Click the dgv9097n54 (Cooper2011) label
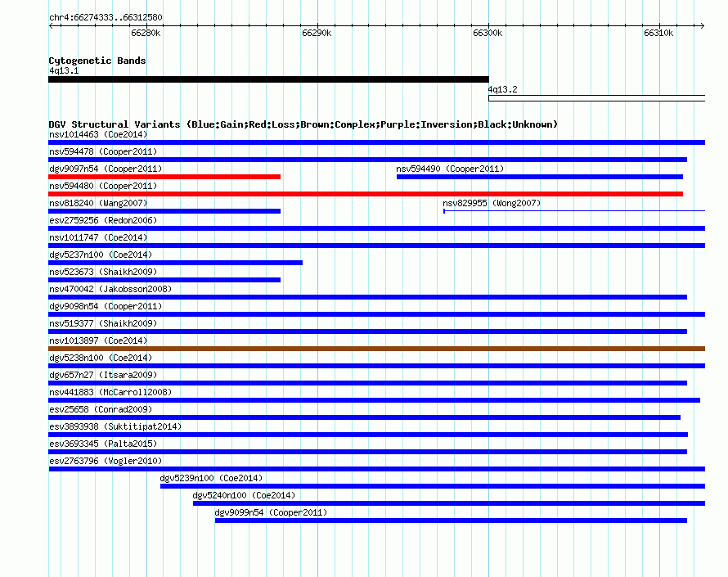 pos(106,169)
